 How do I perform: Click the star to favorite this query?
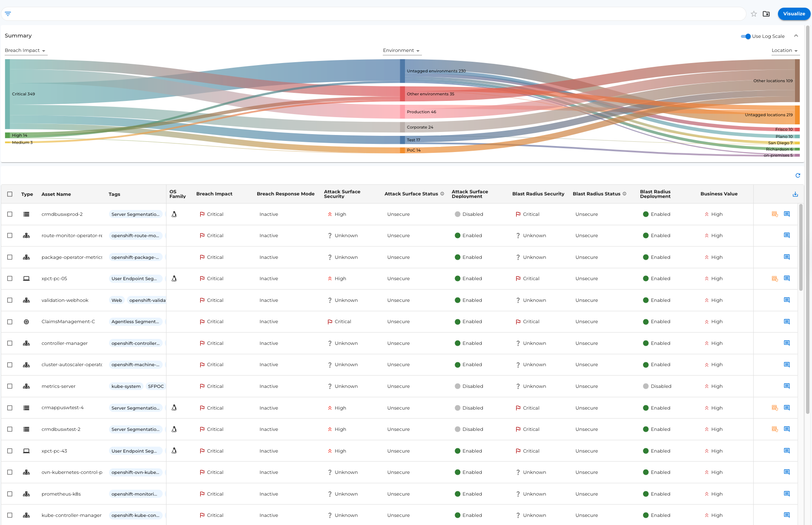point(754,14)
